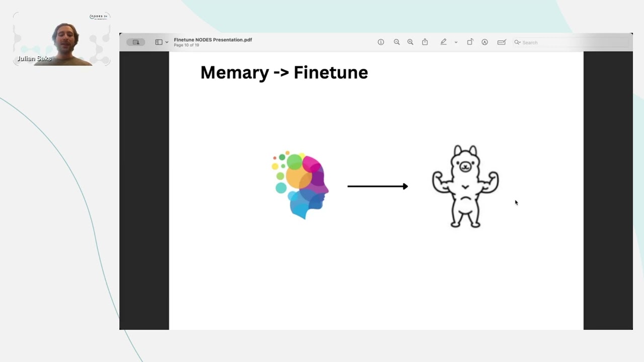Click the 'Page 10 of 19' indicator
Screen dimensions: 644x362
pos(187,45)
